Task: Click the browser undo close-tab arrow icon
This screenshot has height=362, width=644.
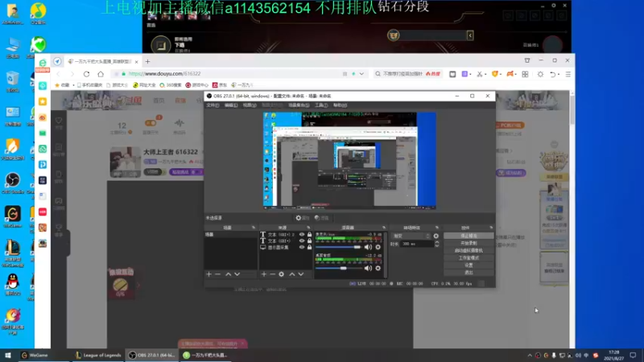Action: click(553, 74)
